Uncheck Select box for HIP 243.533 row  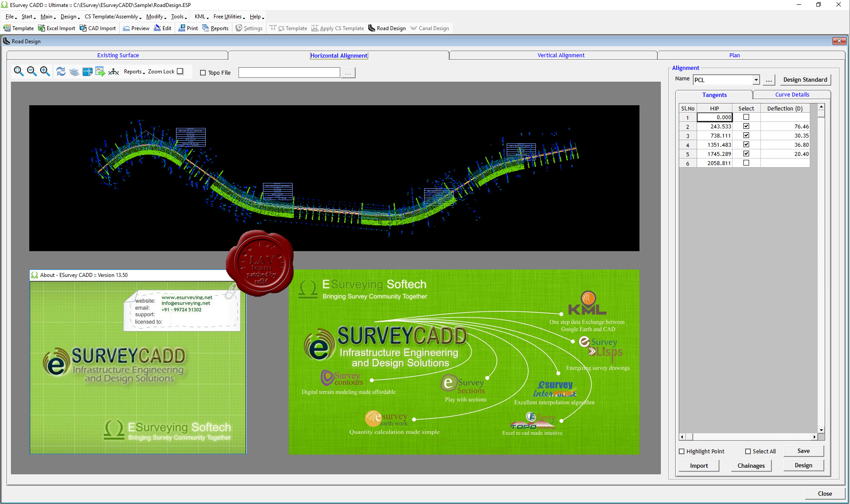pos(746,126)
